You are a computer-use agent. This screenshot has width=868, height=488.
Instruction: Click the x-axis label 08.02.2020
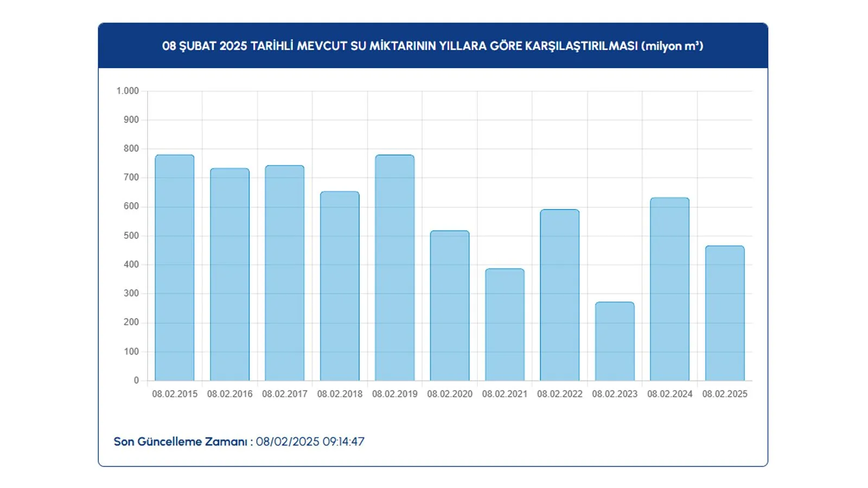[x=450, y=394]
